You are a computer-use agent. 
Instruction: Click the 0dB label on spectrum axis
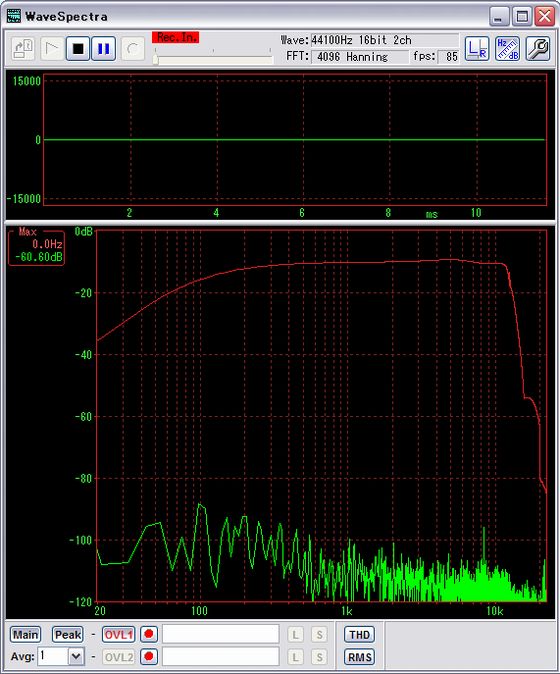[x=83, y=232]
